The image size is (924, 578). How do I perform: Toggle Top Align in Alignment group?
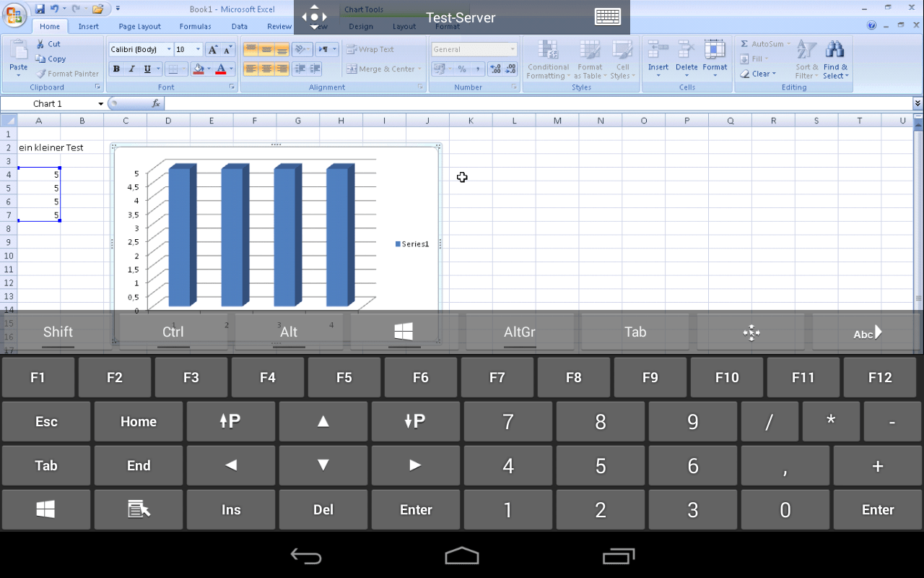[250, 50]
